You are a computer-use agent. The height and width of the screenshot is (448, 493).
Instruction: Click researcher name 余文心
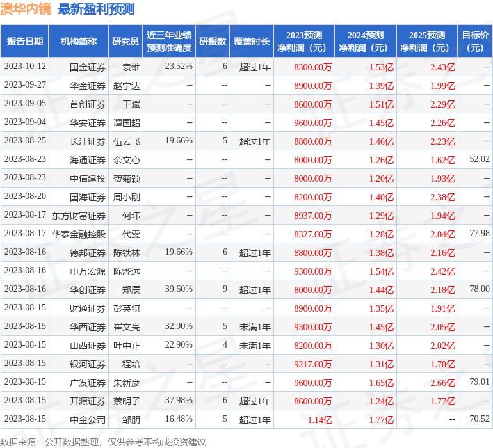point(127,160)
